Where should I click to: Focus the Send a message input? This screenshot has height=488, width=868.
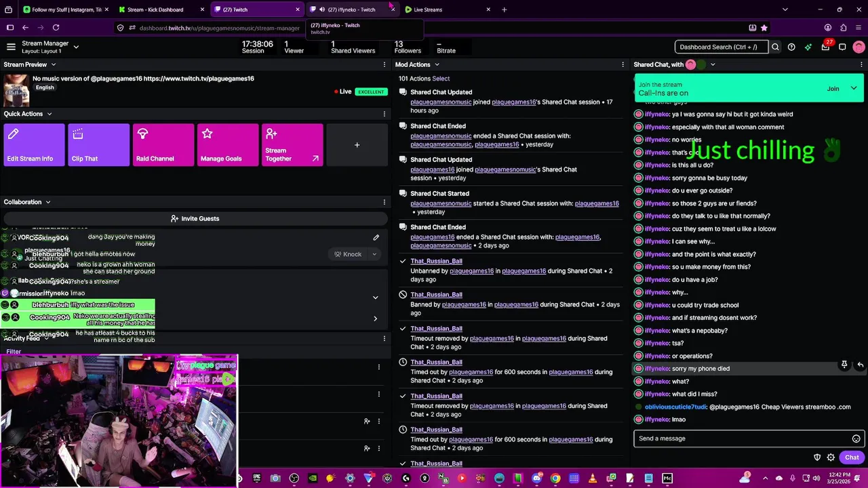[742, 439]
